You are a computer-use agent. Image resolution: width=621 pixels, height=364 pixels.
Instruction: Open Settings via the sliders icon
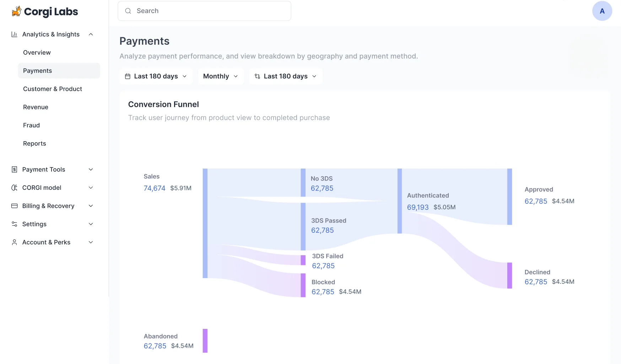tap(14, 224)
